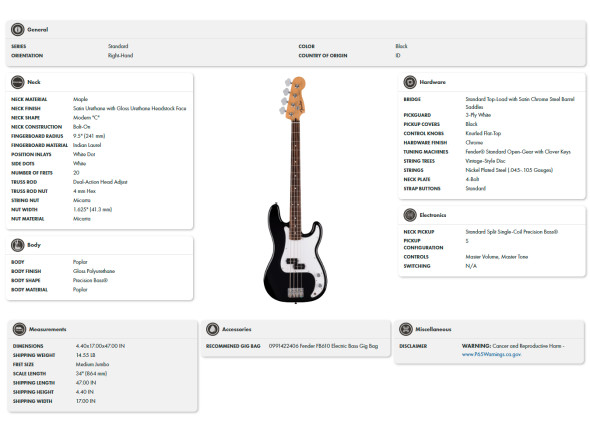Viewport: 590px width, 434px height.
Task: Click the NECK PICKUP Split Single-Coil value
Action: click(x=511, y=232)
